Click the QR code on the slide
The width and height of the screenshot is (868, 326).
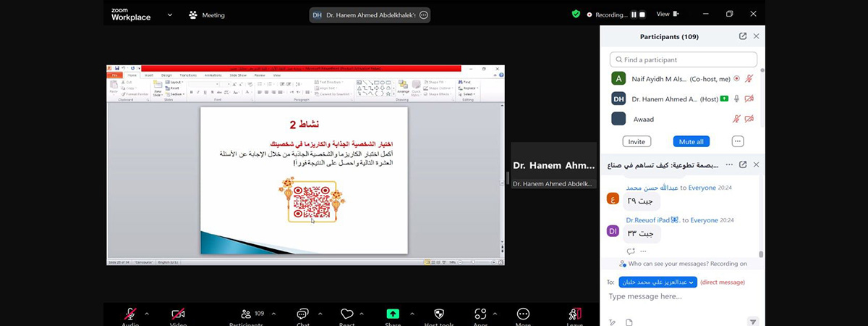312,202
